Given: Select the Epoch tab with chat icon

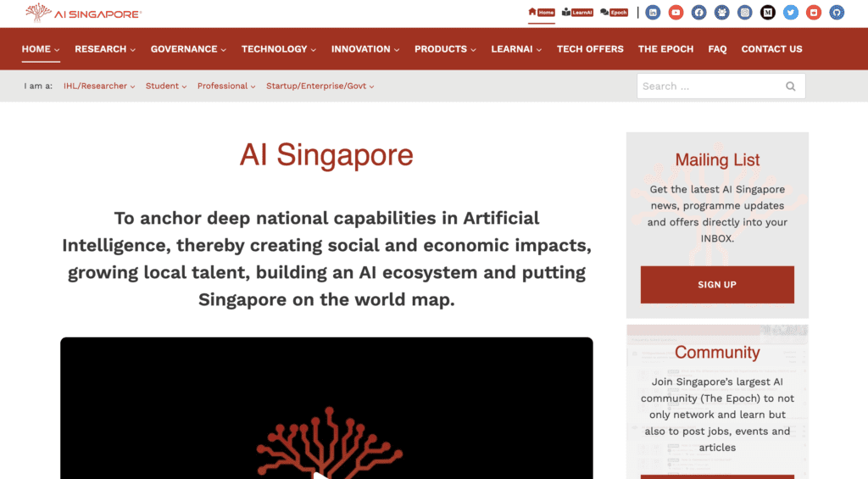Looking at the screenshot, I should pos(614,12).
